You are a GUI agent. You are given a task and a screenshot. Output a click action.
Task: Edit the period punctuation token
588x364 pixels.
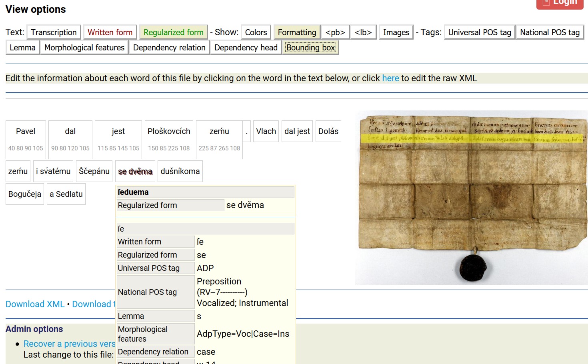tap(247, 131)
